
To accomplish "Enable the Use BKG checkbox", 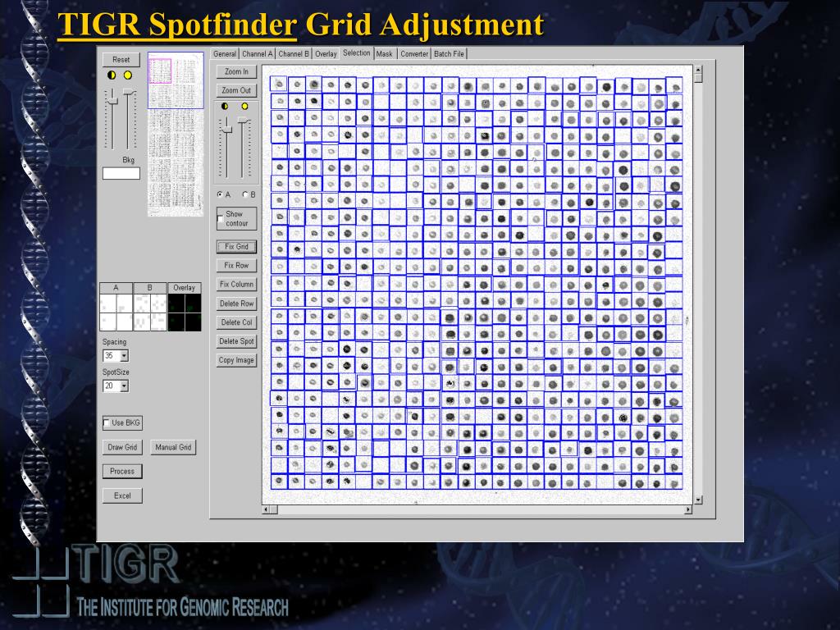I will [x=106, y=422].
